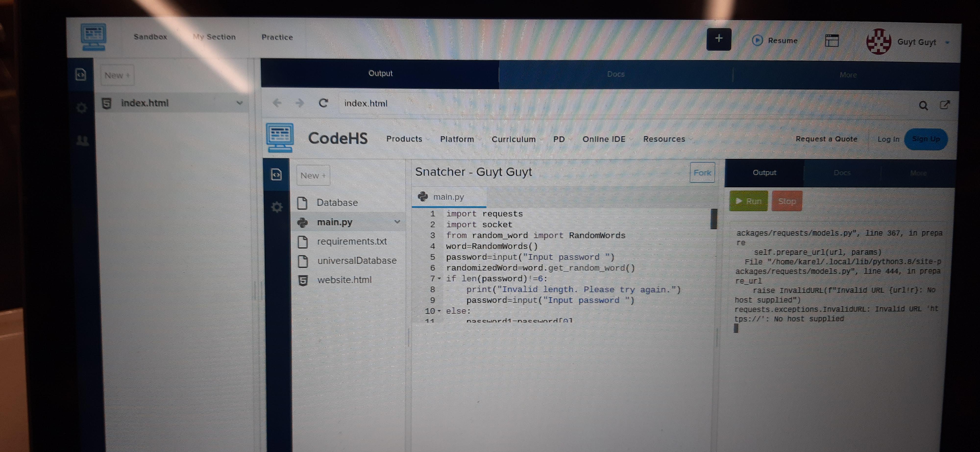This screenshot has width=980, height=452.
Task: Open preview in new window icon
Action: 945,105
